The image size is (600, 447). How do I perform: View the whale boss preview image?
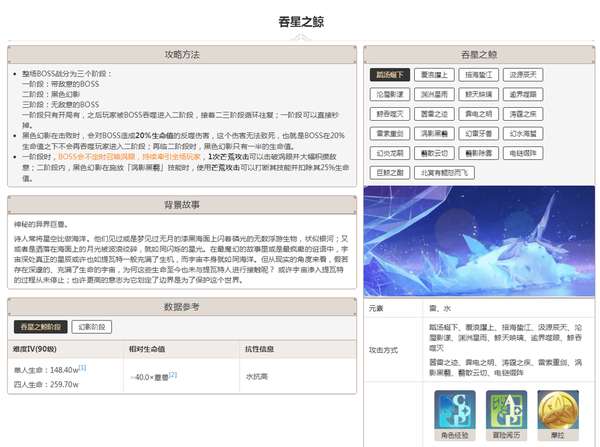click(479, 241)
